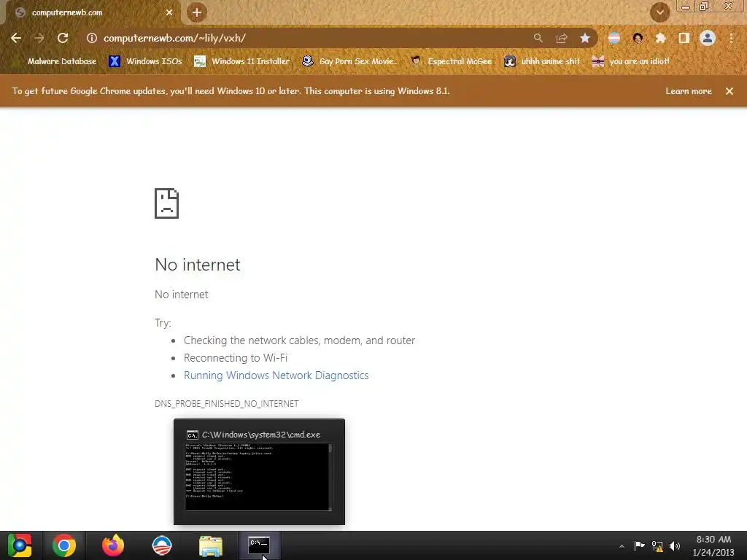The height and width of the screenshot is (560, 747).
Task: Reload the computernewb.com page
Action: [63, 38]
